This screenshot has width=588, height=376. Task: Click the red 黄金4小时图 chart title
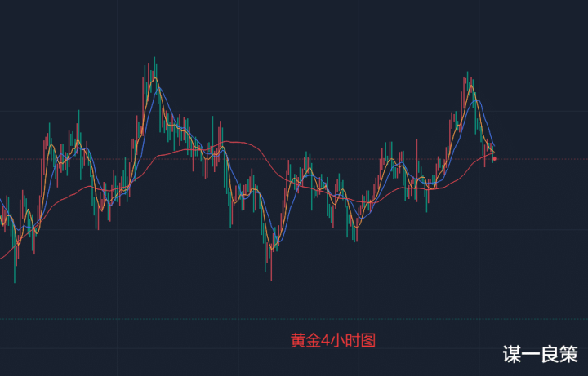click(x=332, y=341)
